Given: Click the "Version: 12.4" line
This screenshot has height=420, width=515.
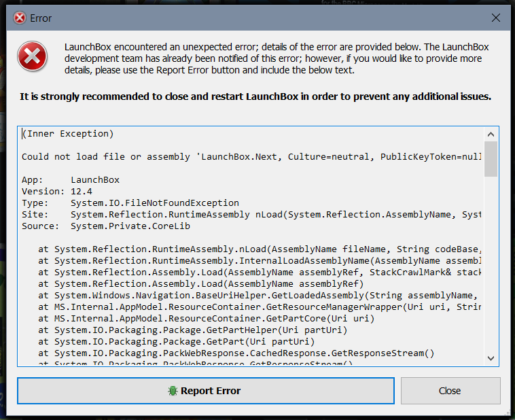Looking at the screenshot, I should pos(57,191).
